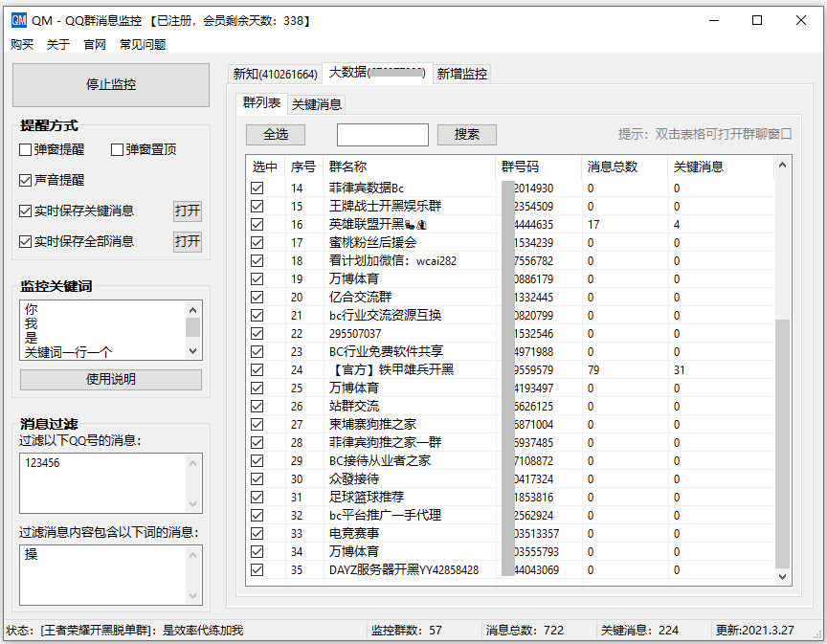Screen dimensions: 827x644
Task: Click the QM app icon in title bar
Action: click(19, 20)
